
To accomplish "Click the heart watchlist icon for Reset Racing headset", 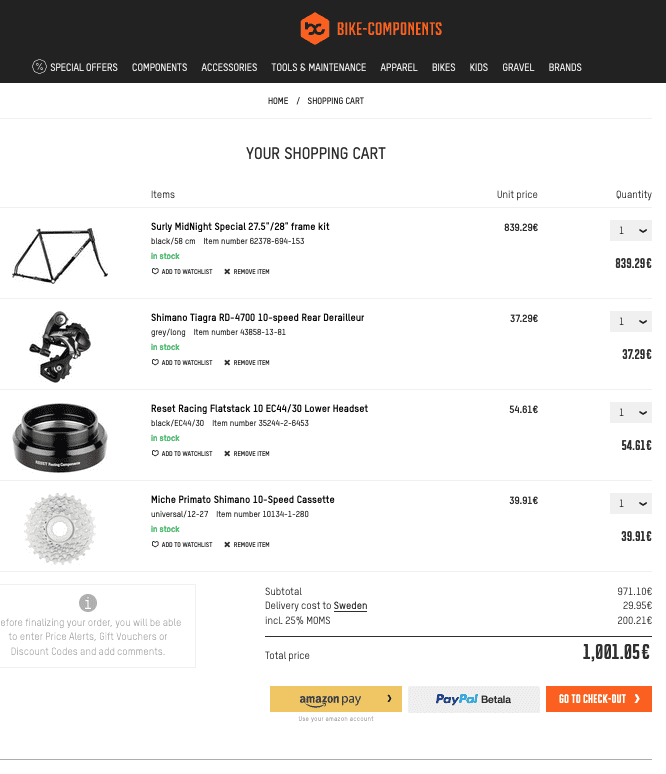I will click(x=155, y=453).
